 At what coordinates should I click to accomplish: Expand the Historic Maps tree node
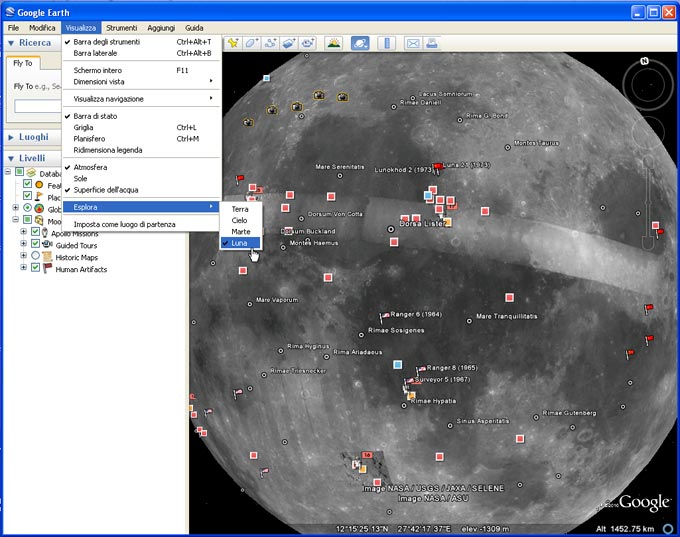(x=24, y=255)
